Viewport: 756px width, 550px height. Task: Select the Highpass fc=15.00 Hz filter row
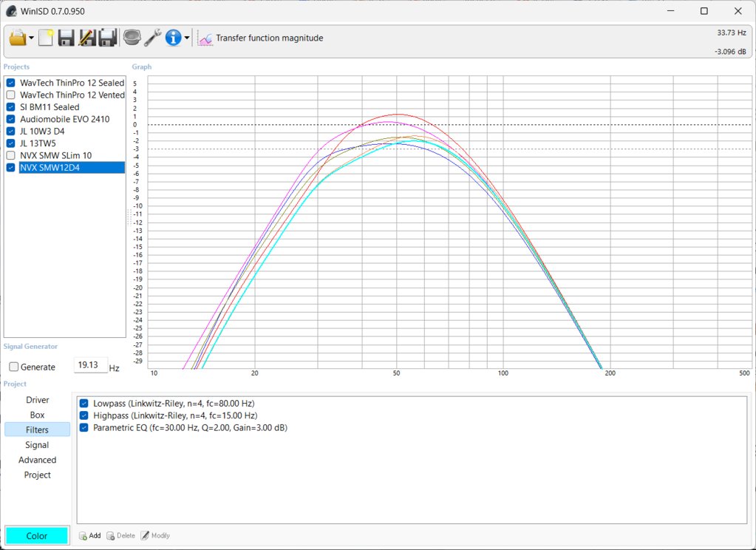pos(175,415)
